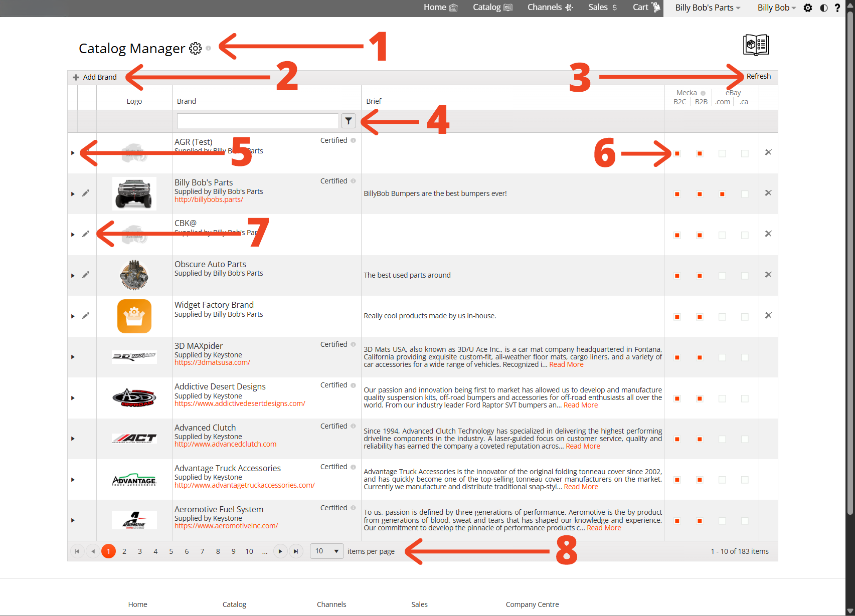The width and height of the screenshot is (855, 616).
Task: Enable eBay .com for CBK@
Action: pos(722,235)
